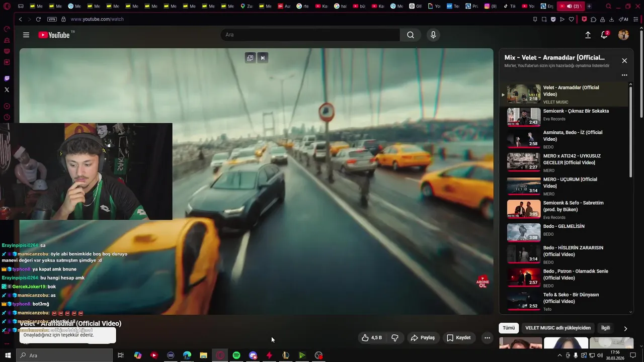Toggle the browser VPN badge
The height and width of the screenshot is (362, 644).
52,19
